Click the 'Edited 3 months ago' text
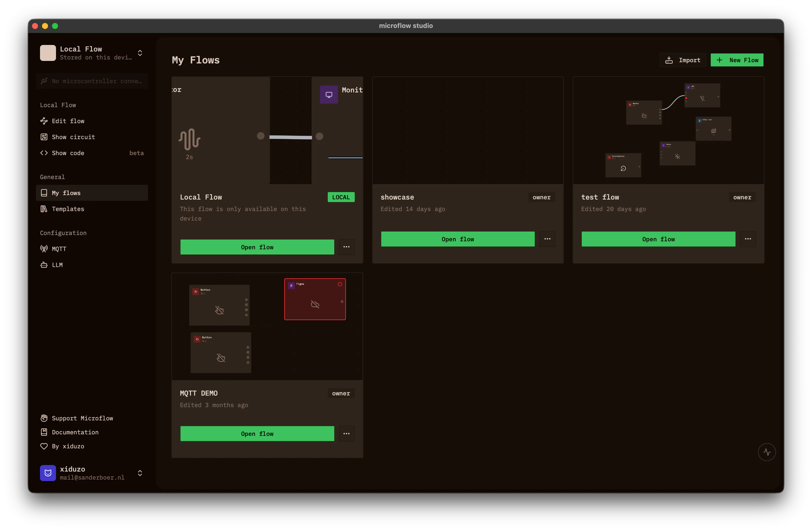 click(x=214, y=405)
